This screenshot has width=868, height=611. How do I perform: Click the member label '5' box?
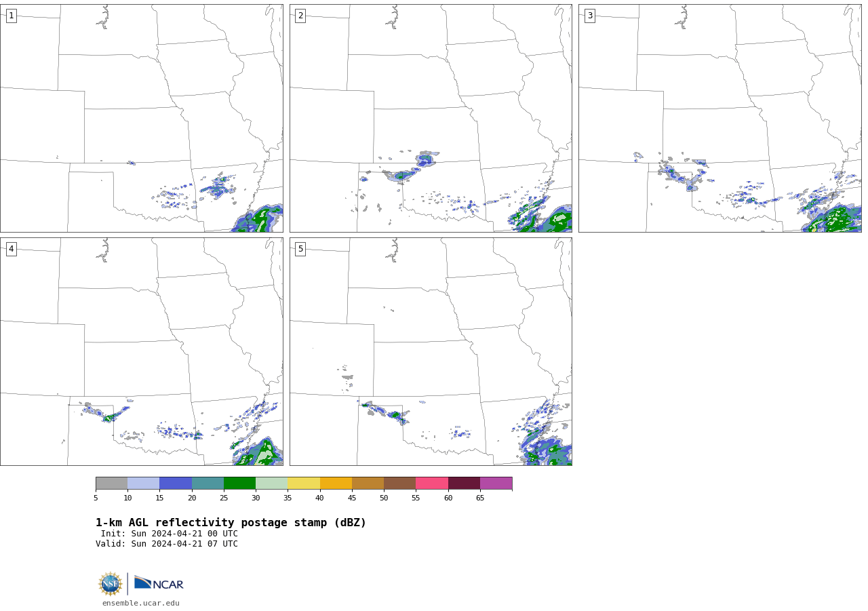click(x=300, y=249)
